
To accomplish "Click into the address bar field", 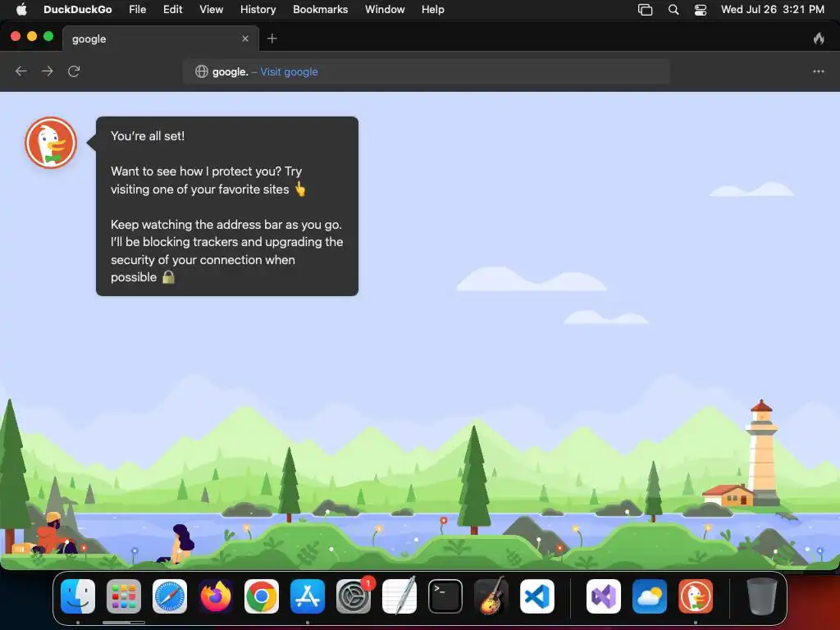I will [426, 72].
